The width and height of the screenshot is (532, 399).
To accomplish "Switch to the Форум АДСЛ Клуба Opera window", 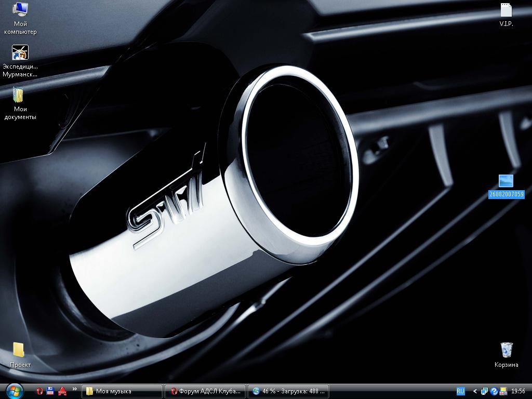I will [x=205, y=391].
